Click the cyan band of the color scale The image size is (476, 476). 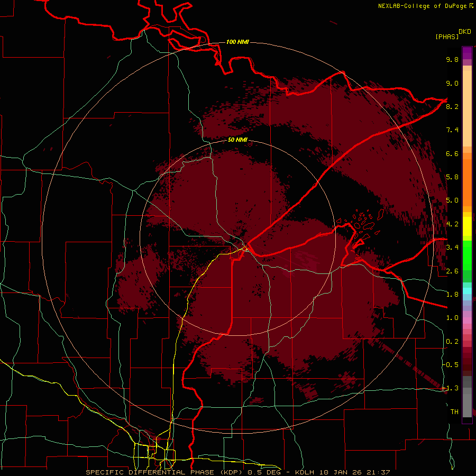pyautogui.click(x=467, y=291)
